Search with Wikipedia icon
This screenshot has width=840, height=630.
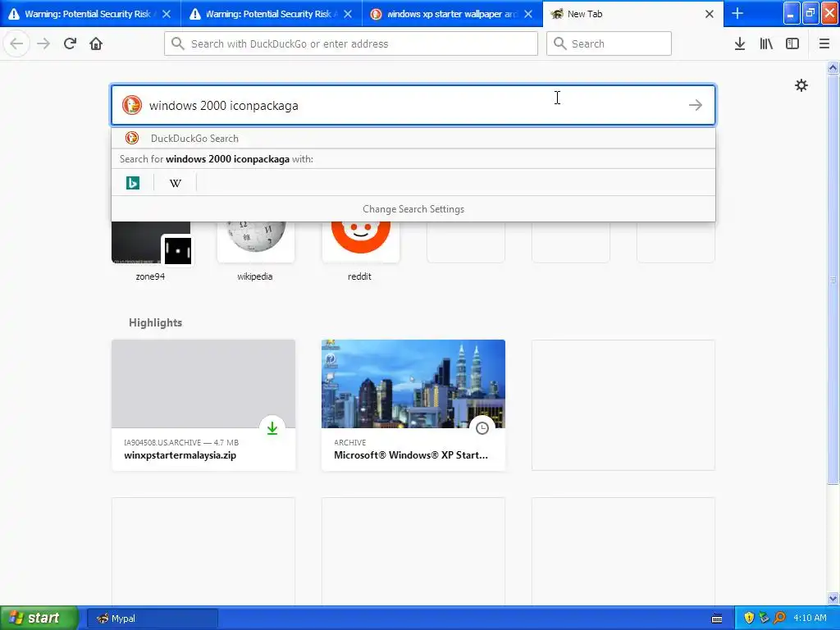(176, 183)
